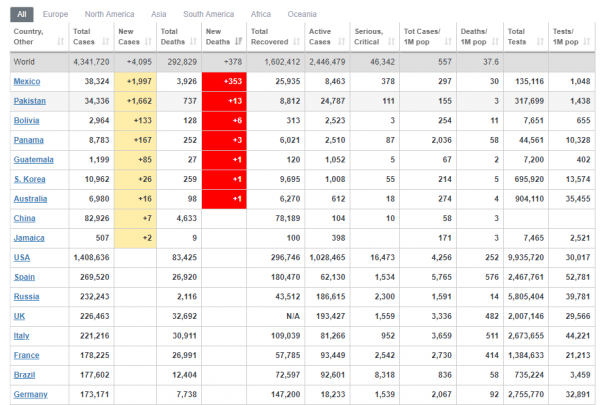Image resolution: width=600 pixels, height=405 pixels.
Task: Sort the Country, Other column
Action: click(x=60, y=42)
